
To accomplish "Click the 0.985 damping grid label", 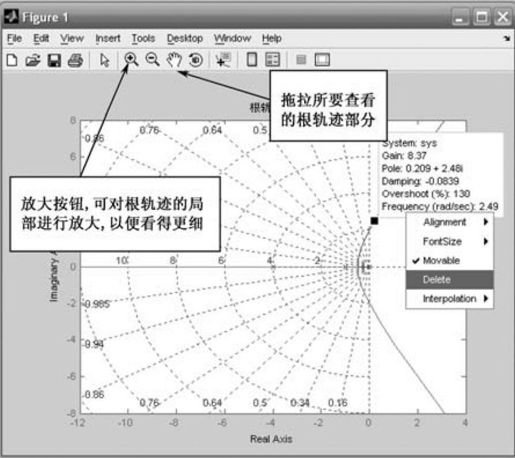I will [96, 304].
